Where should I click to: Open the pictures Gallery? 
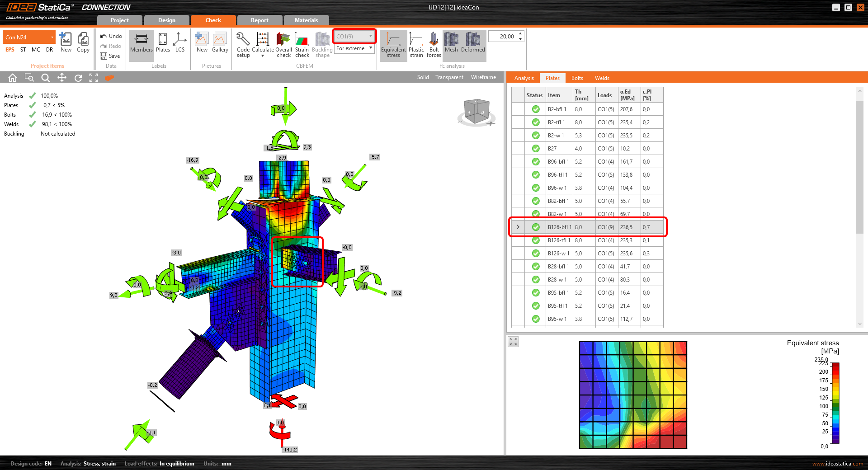pos(220,43)
